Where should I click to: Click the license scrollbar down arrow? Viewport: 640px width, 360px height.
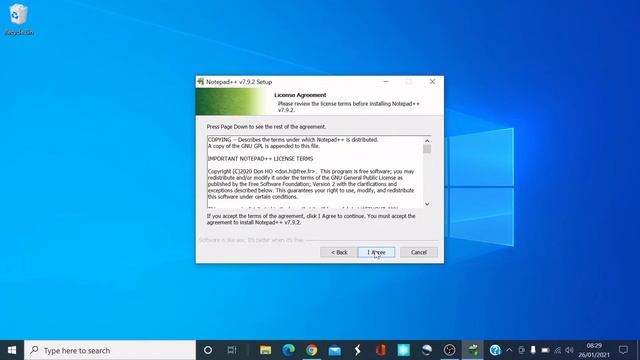pos(427,204)
